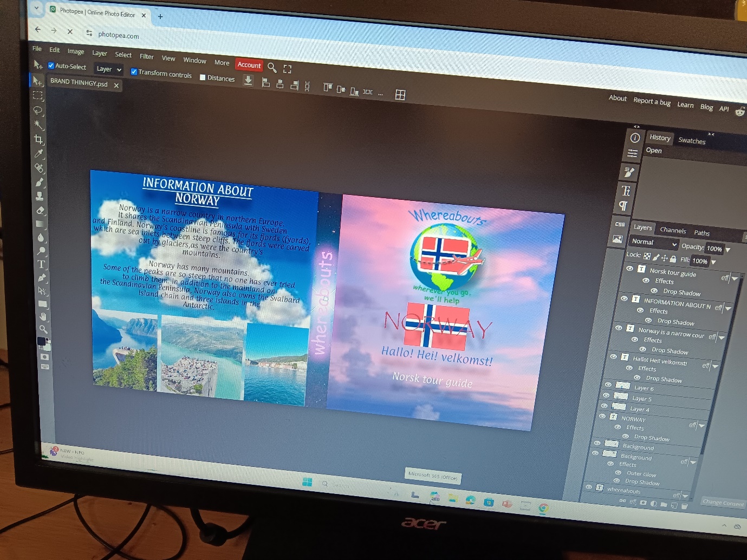Select the Brush tool
747x560 pixels.
coord(40,182)
